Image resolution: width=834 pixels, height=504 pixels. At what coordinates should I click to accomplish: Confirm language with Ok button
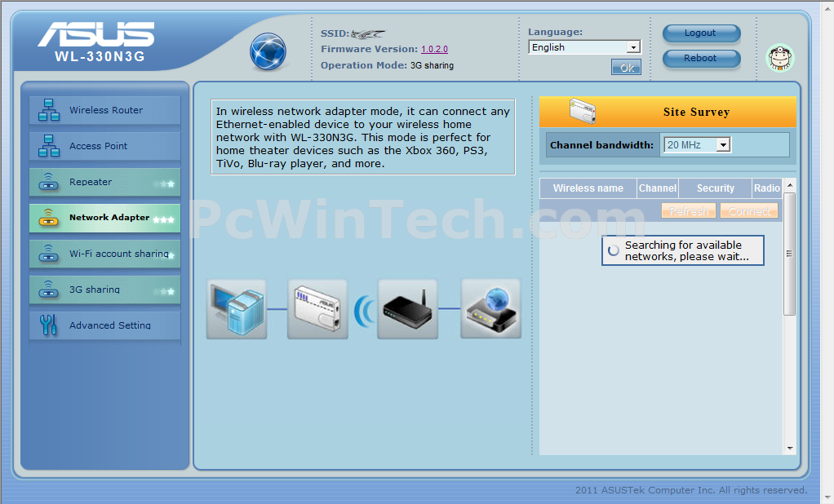point(626,68)
